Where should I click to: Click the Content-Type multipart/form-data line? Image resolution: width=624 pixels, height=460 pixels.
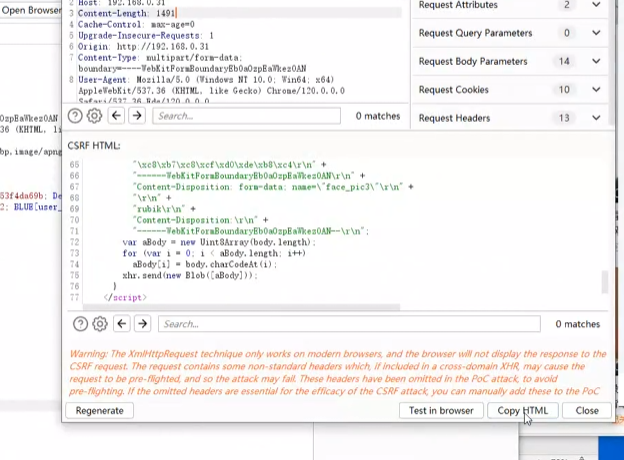(x=160, y=58)
